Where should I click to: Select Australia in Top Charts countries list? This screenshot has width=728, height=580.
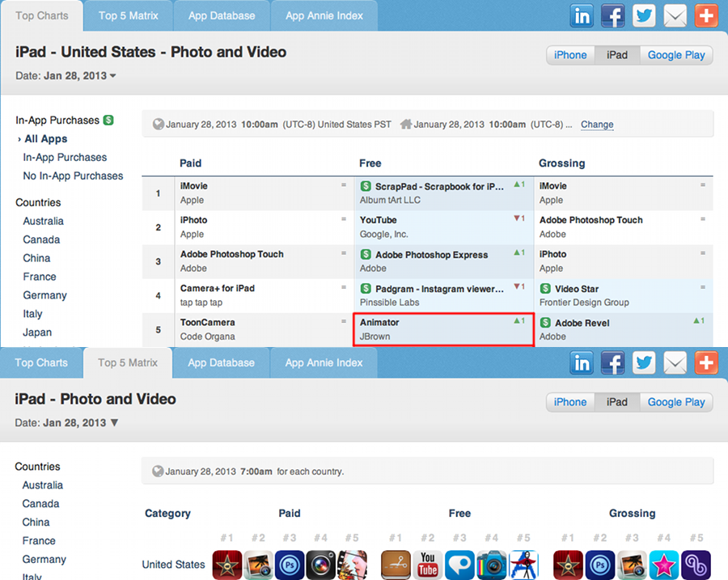pos(43,221)
